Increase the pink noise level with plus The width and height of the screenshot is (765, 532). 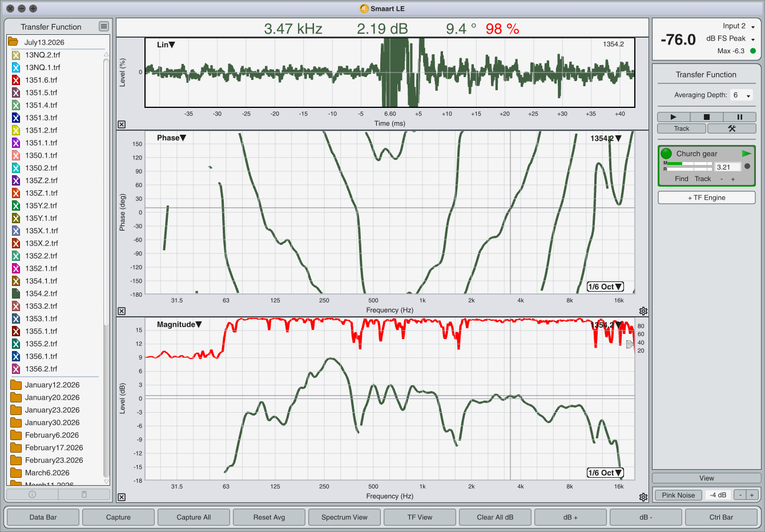[752, 495]
